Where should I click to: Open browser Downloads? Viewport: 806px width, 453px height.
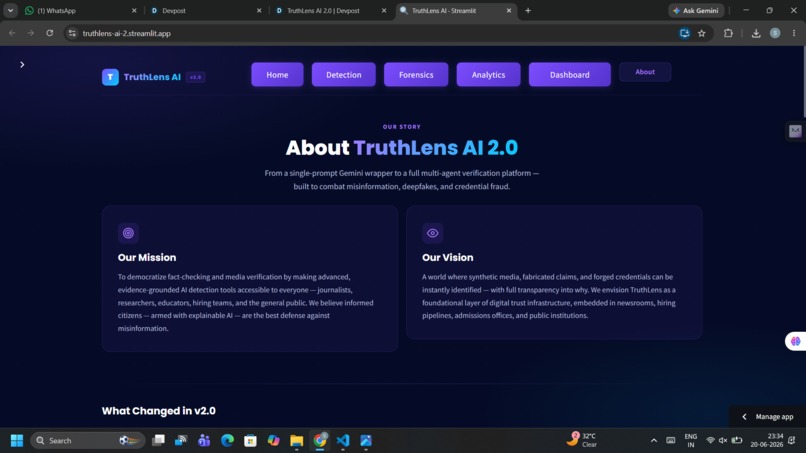coord(756,33)
